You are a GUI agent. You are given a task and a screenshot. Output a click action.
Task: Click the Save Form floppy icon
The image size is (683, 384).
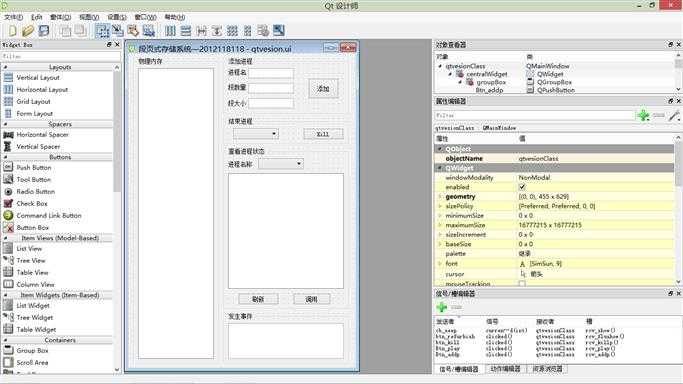coord(44,30)
